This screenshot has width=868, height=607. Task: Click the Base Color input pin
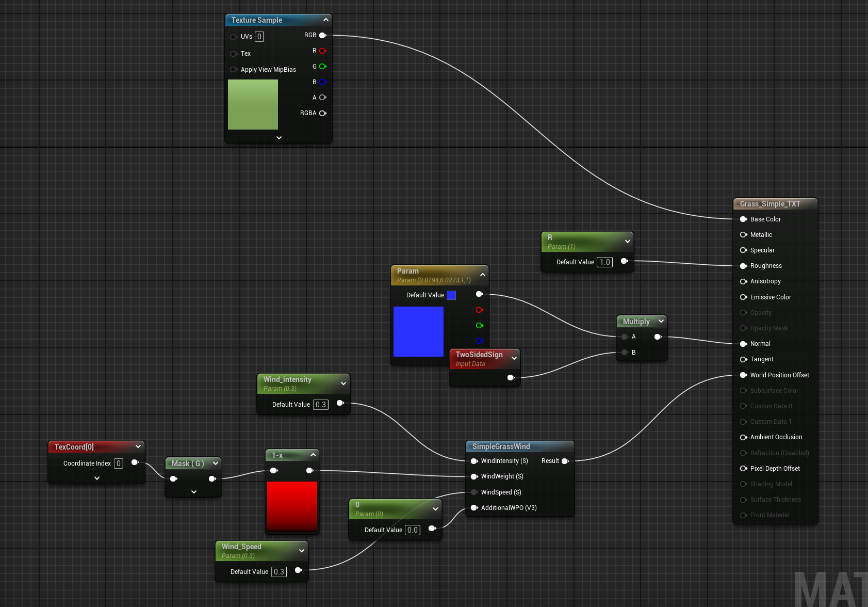(x=744, y=219)
